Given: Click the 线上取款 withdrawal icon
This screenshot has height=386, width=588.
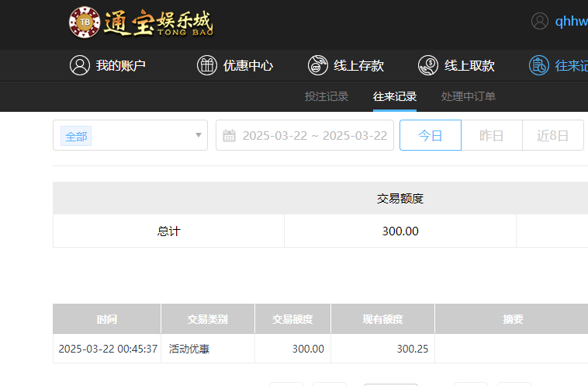Looking at the screenshot, I should pos(428,65).
